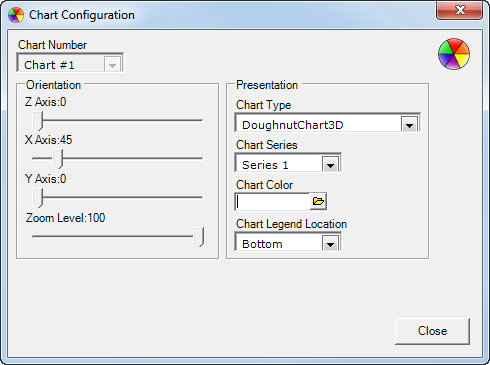Close the Chart Configuration window
The image size is (490, 365).
[460, 10]
